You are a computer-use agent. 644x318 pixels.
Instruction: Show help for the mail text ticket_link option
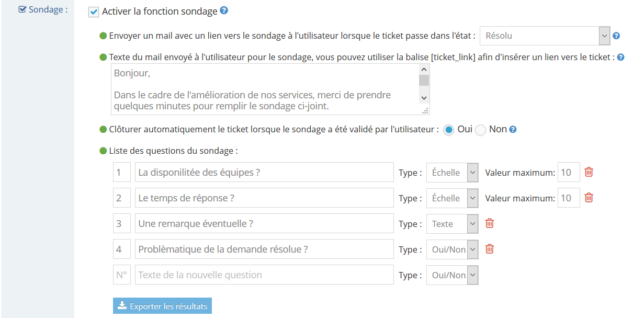click(621, 57)
